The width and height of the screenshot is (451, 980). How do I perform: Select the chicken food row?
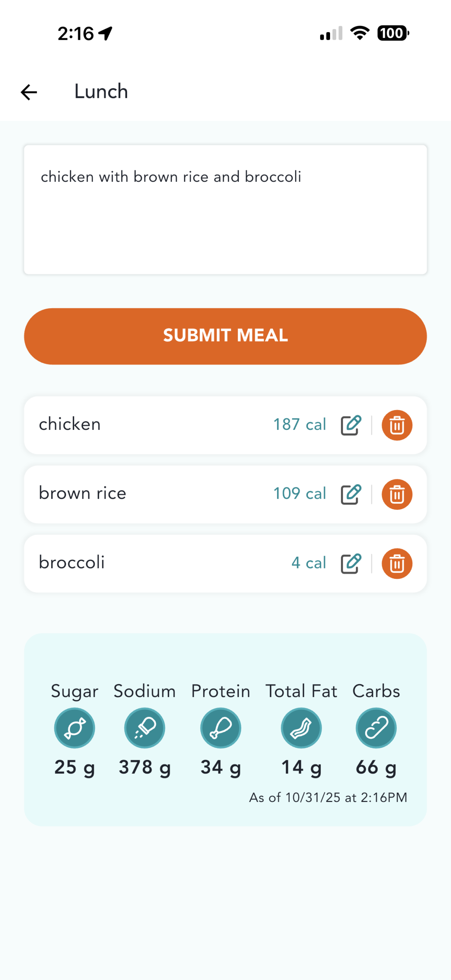tap(153, 425)
